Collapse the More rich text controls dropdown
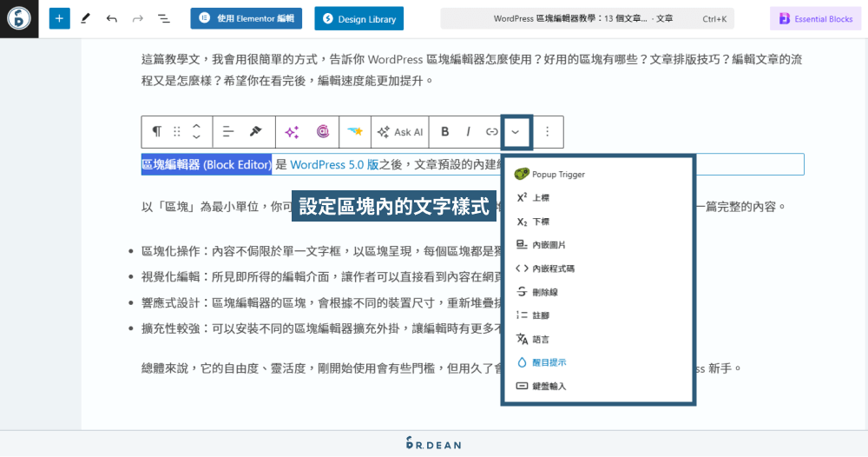The height and width of the screenshot is (457, 868). [x=516, y=132]
